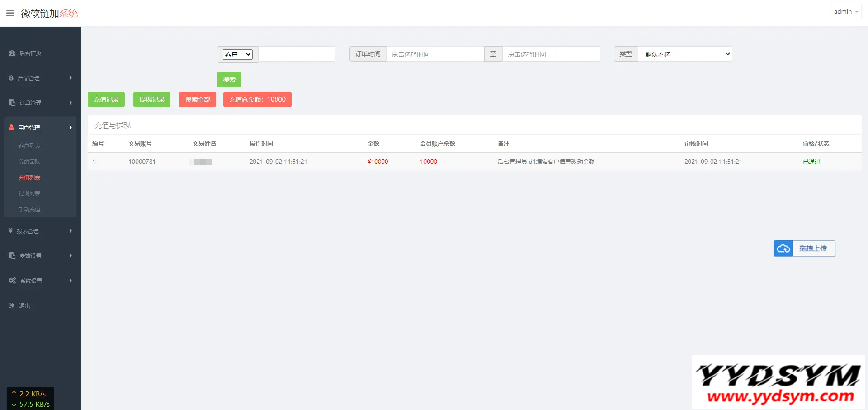Screen dimensions: 868x410
Task: Click the 提现记录 button
Action: 152,100
